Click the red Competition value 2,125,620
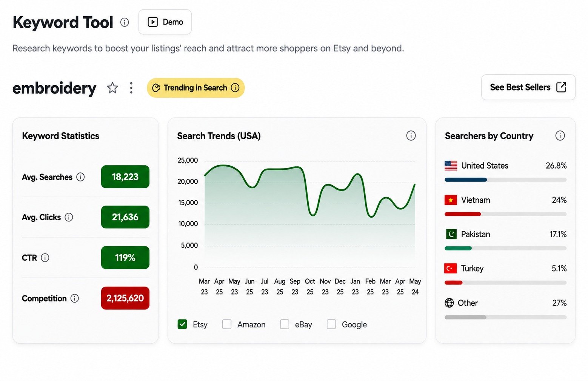This screenshot has height=381, width=588. tap(125, 298)
